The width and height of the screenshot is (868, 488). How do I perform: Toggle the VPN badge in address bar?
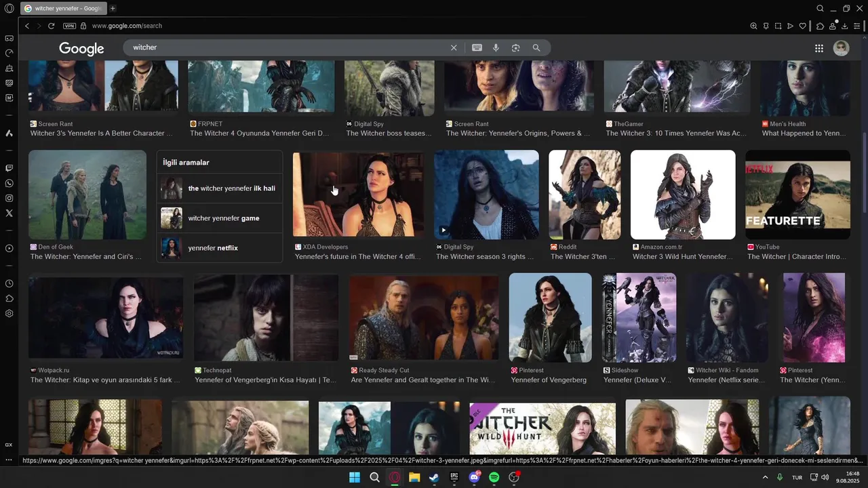[x=69, y=26]
